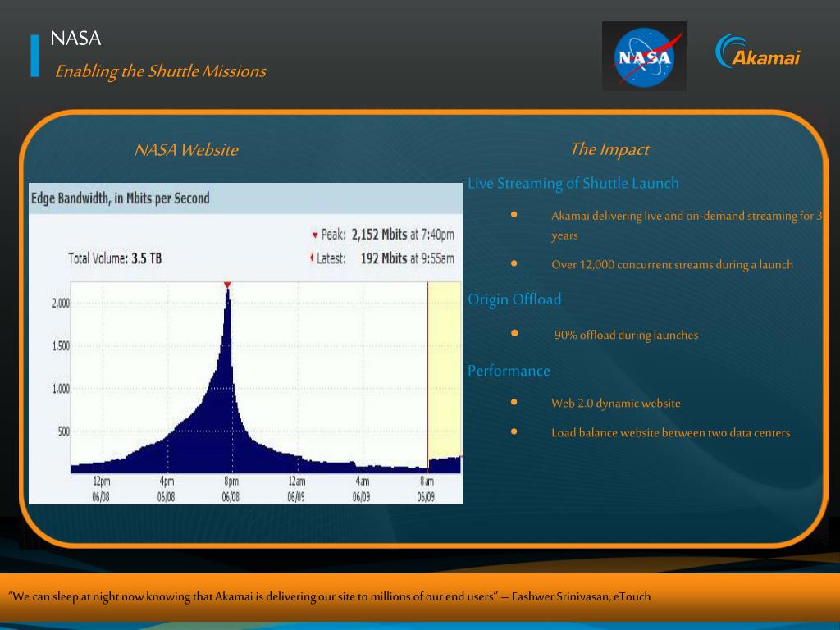Click the red Peak legend arrow icon
This screenshot has width=840, height=630.
click(315, 235)
